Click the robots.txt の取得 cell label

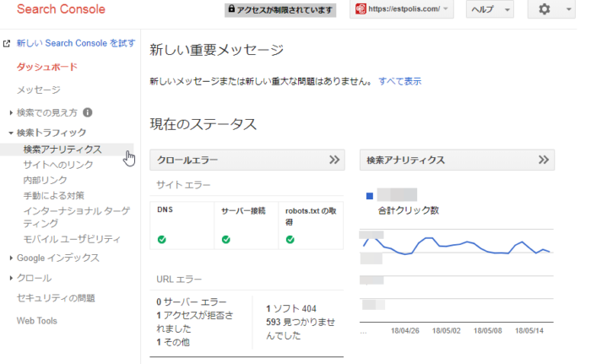coord(311,216)
